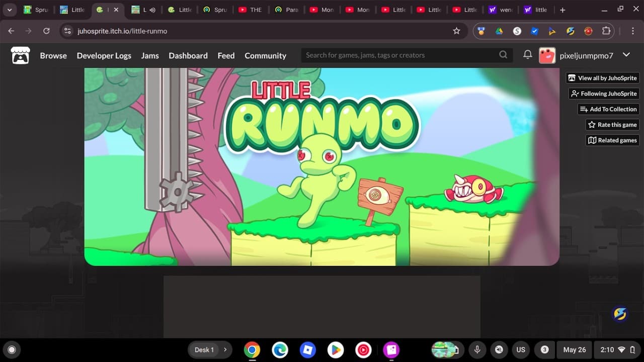This screenshot has height=362, width=644.
Task: Click the address bar URL
Action: 122,31
